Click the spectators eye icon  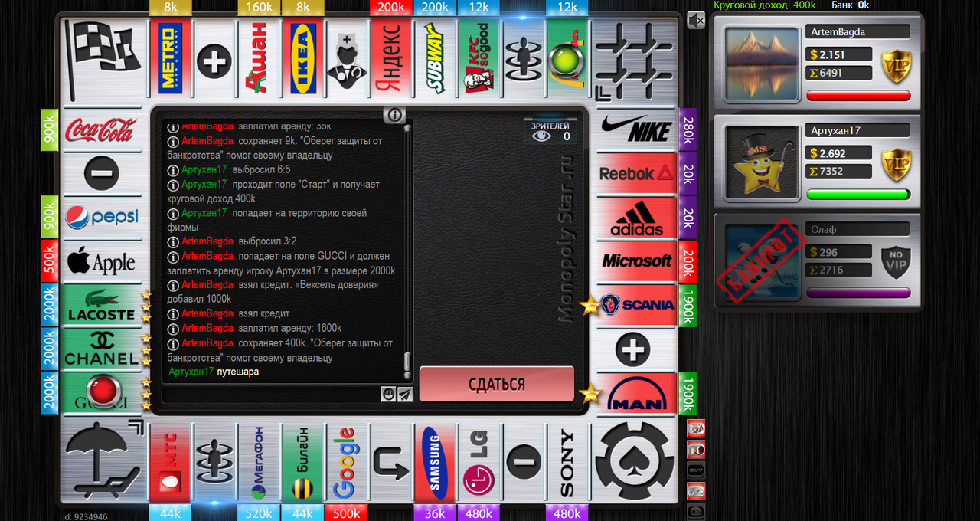point(541,136)
